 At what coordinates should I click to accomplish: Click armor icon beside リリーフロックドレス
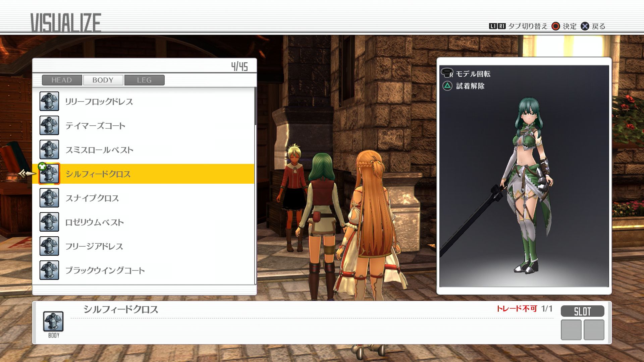49,101
